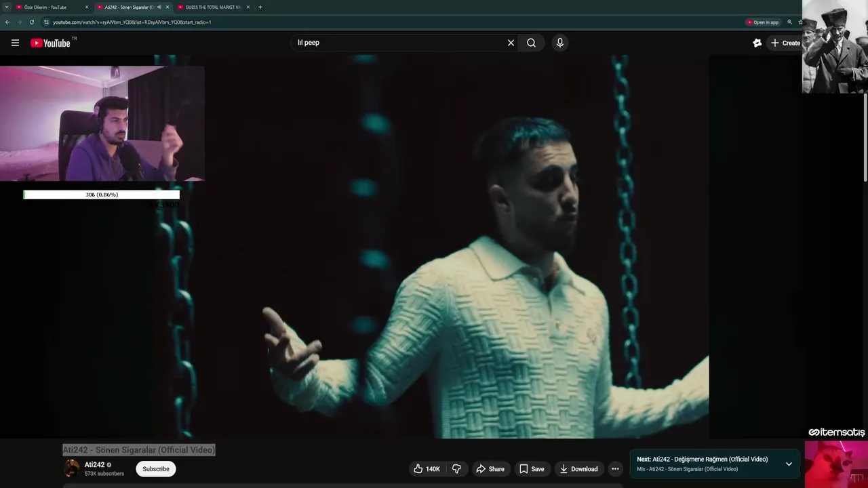Reload the current page

click(x=31, y=22)
